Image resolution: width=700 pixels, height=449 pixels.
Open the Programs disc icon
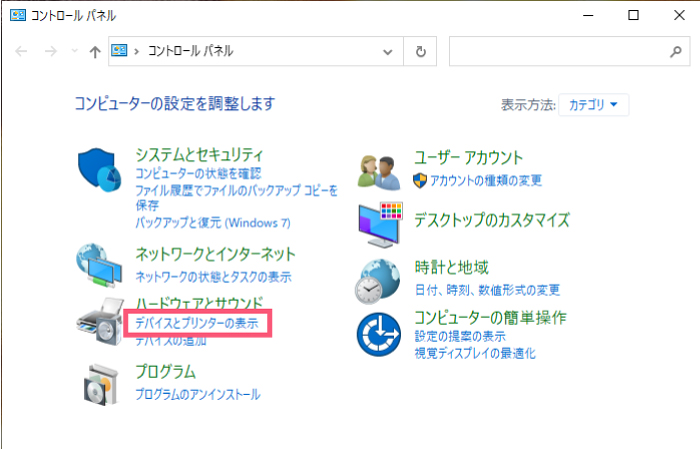tap(101, 384)
